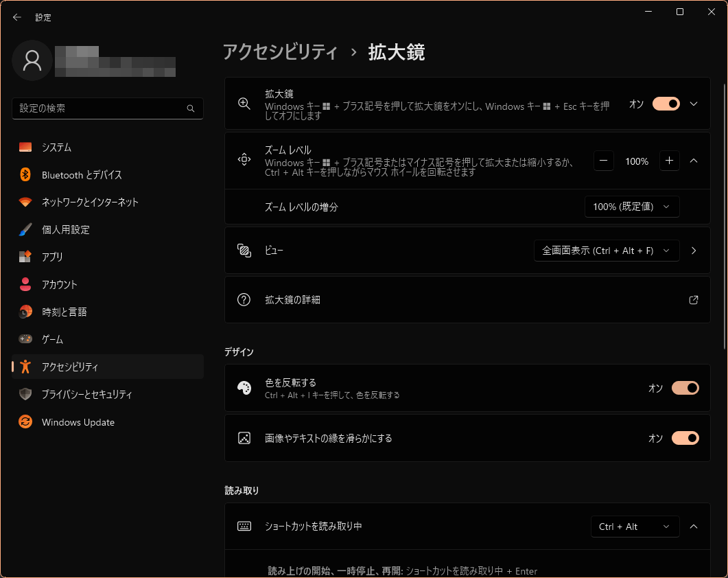The height and width of the screenshot is (578, 728).
Task: Open the ズーム レベルの増分 dropdown
Action: [632, 207]
